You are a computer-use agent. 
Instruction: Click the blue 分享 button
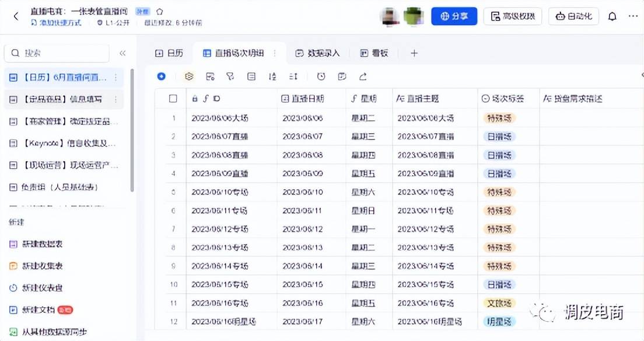click(x=454, y=16)
